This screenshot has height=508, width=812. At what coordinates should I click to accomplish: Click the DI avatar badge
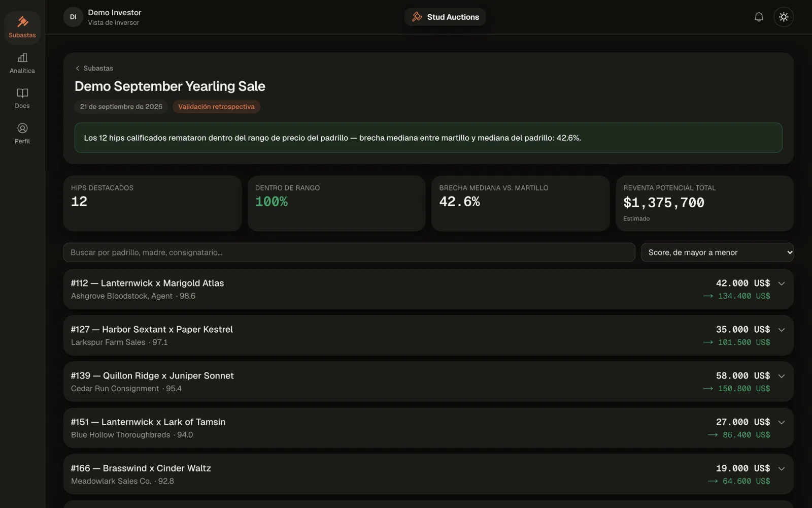click(73, 17)
